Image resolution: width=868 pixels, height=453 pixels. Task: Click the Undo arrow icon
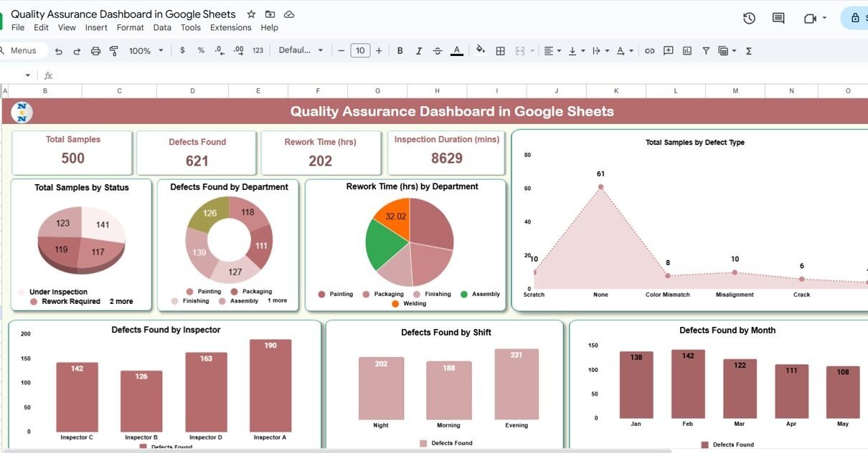[59, 51]
